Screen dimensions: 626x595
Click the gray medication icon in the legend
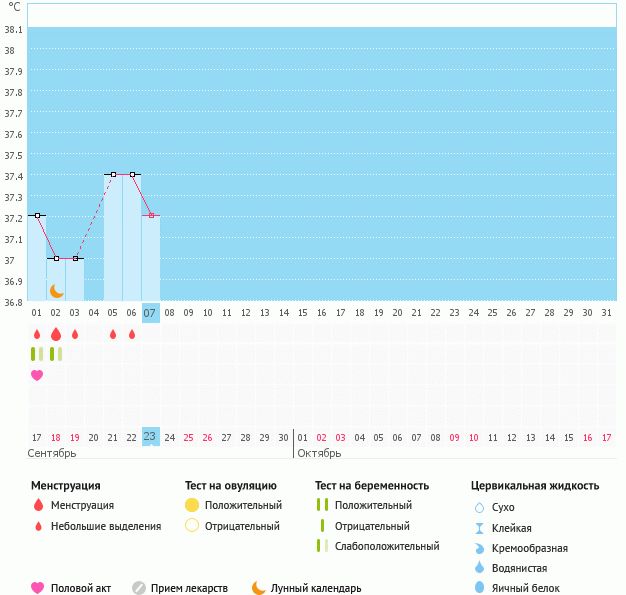coord(139,588)
